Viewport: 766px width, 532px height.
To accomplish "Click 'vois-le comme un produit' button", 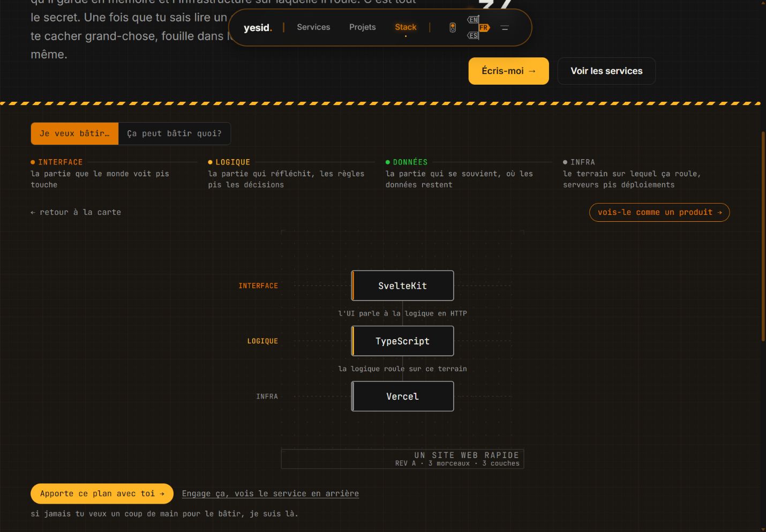I will [x=659, y=212].
